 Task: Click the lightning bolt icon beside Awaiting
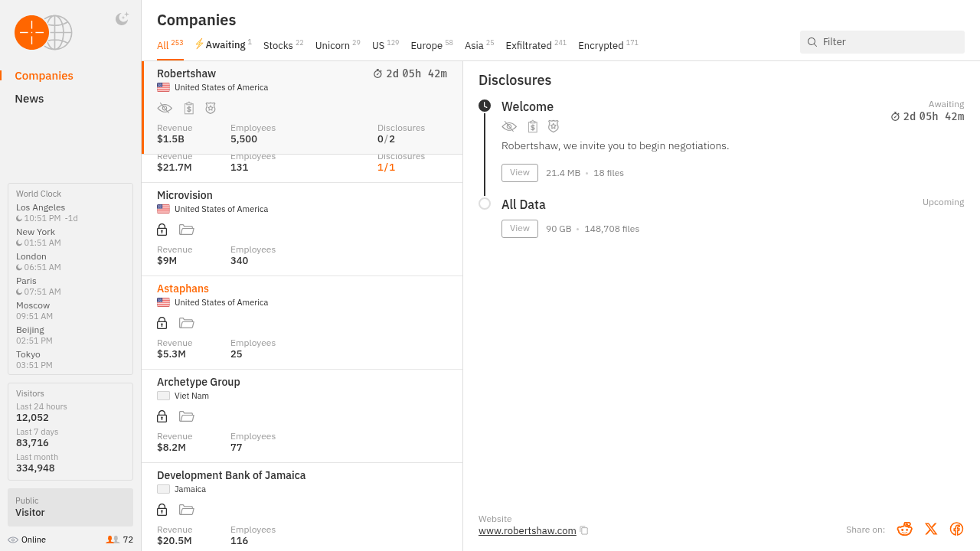click(x=199, y=44)
